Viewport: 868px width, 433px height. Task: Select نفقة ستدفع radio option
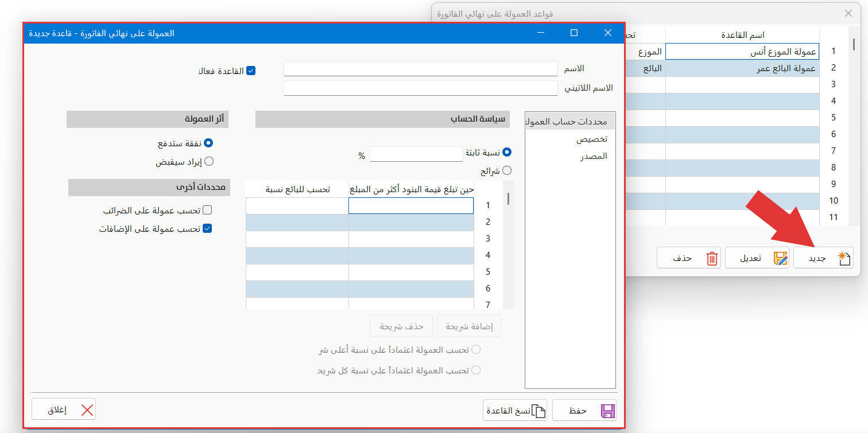209,142
